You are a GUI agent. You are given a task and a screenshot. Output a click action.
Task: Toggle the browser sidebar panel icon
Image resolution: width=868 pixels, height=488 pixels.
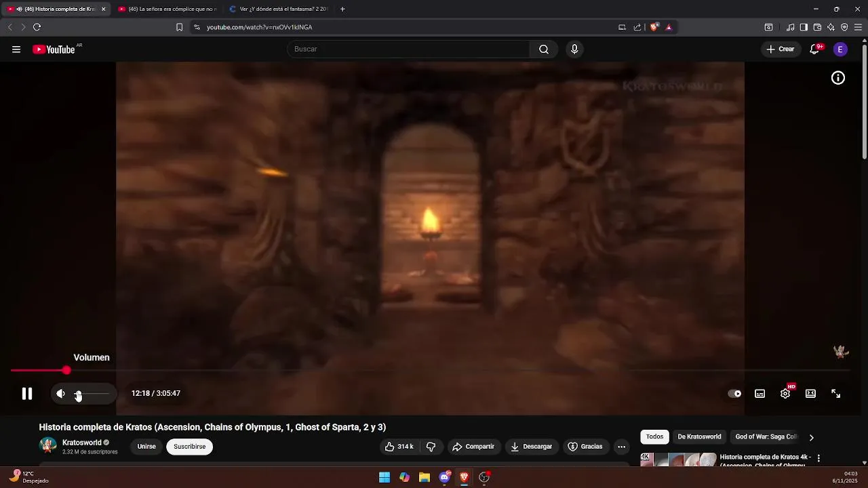pos(804,27)
